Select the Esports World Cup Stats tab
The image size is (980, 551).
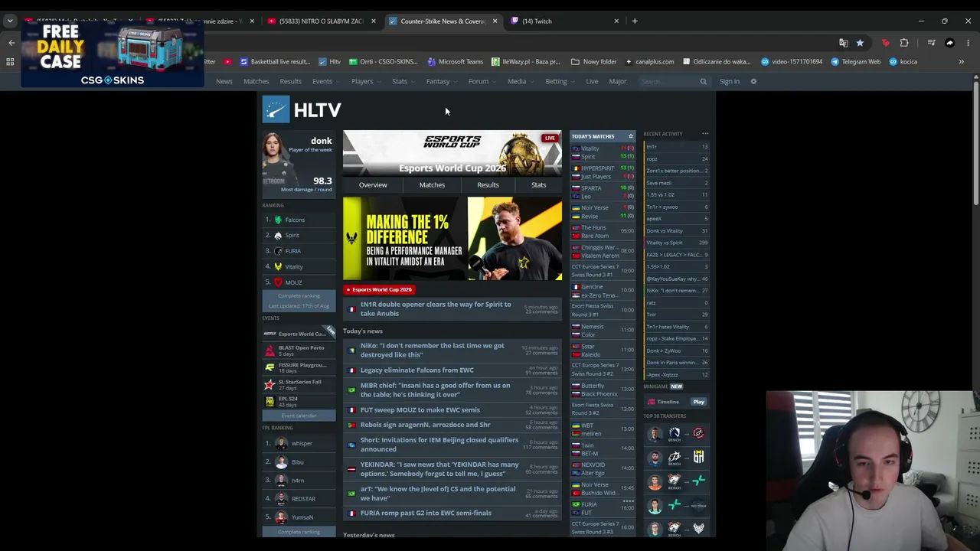tap(538, 184)
